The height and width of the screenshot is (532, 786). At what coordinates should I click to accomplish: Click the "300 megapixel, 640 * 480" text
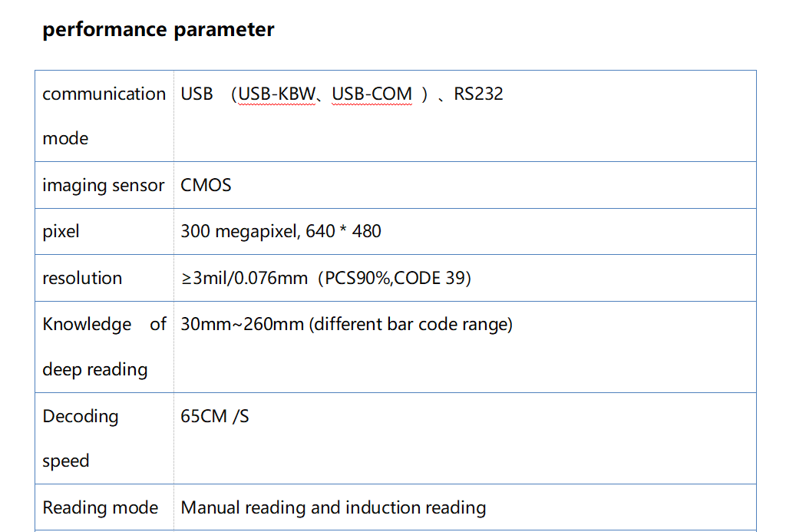pyautogui.click(x=281, y=232)
